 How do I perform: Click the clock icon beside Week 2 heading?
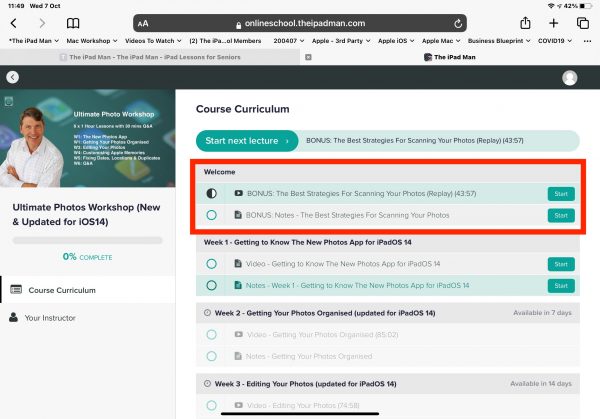[207, 313]
